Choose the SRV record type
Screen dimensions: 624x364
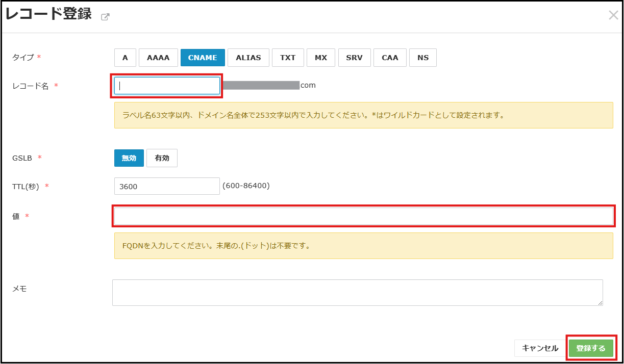[x=354, y=58]
